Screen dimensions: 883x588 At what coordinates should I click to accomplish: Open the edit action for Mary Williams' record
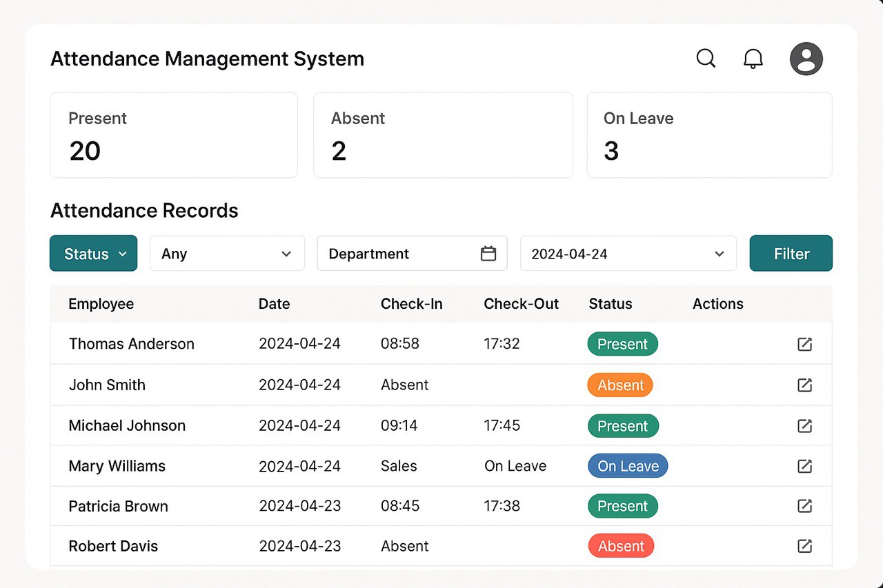(x=804, y=466)
